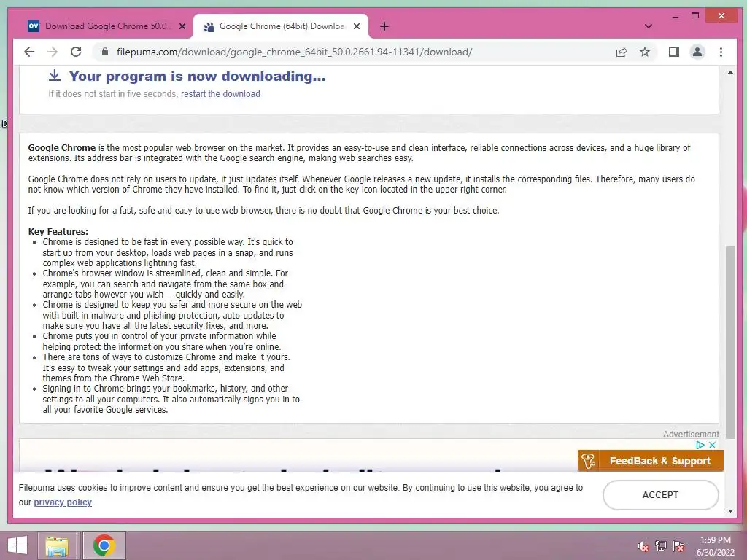The height and width of the screenshot is (560, 747).
Task: Click the scrollbar up arrow
Action: (730, 72)
